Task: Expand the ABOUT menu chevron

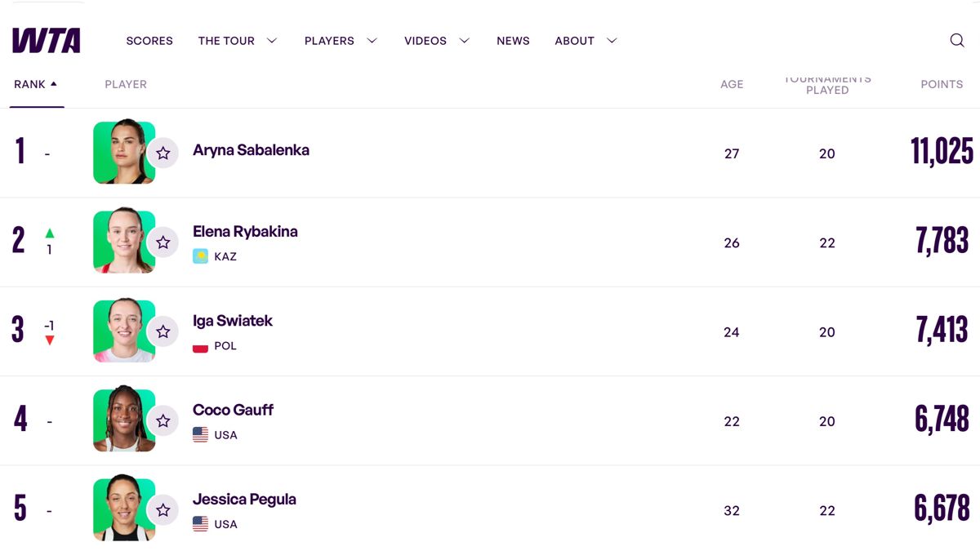Action: tap(612, 41)
